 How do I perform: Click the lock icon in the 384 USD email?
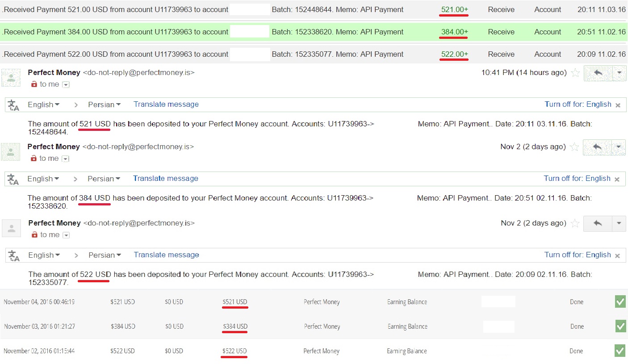(x=33, y=159)
